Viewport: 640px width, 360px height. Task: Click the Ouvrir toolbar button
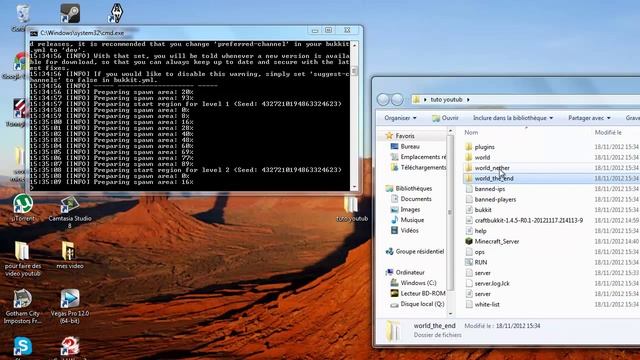pos(445,118)
